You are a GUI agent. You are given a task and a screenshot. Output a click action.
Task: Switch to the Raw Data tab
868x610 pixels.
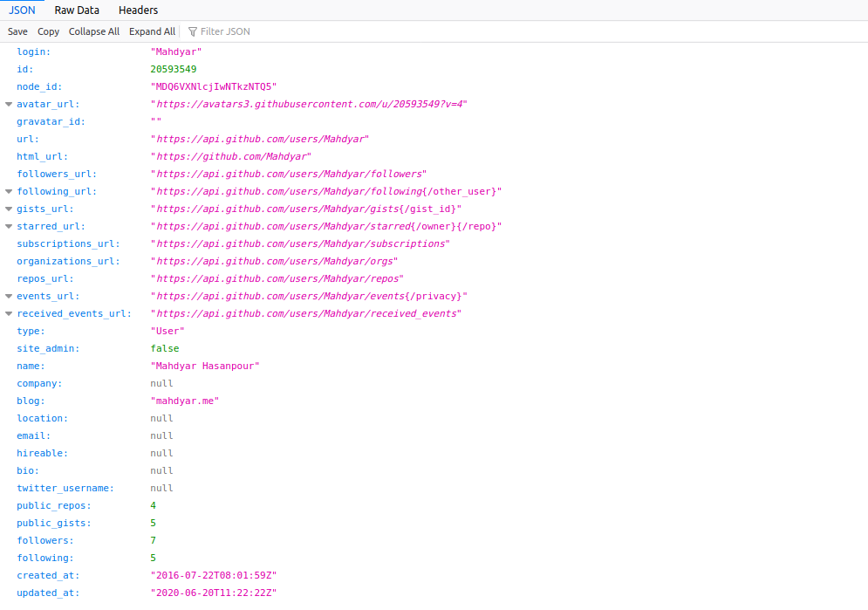click(77, 10)
